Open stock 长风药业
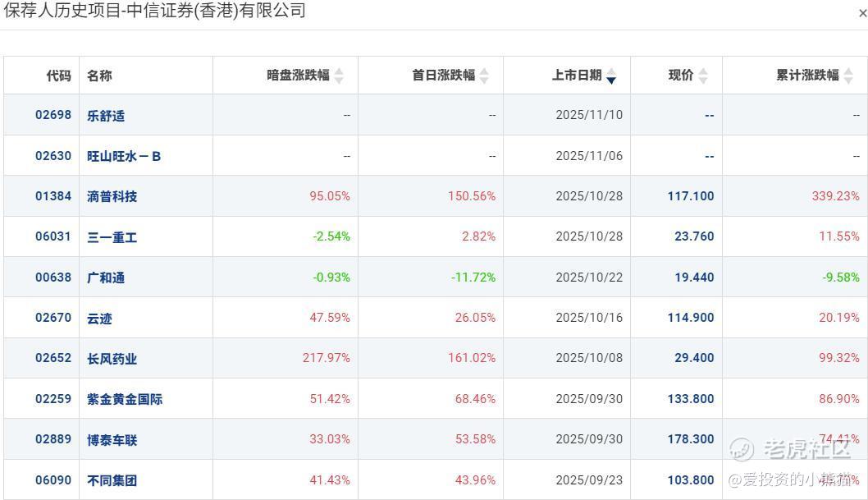The width and height of the screenshot is (868, 500). click(112, 359)
